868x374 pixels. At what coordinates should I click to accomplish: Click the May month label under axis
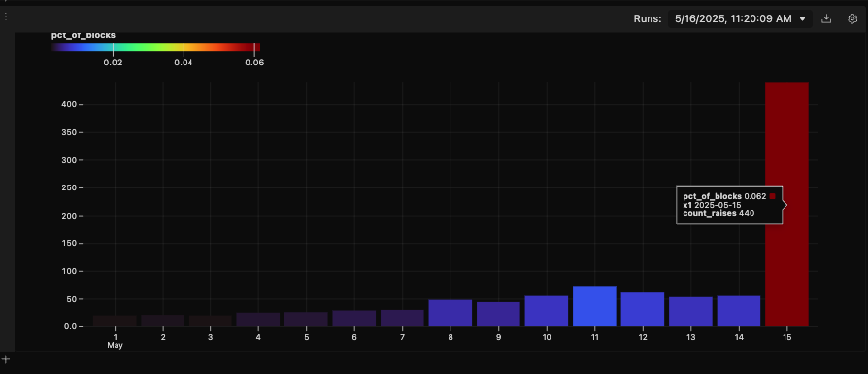[115, 345]
